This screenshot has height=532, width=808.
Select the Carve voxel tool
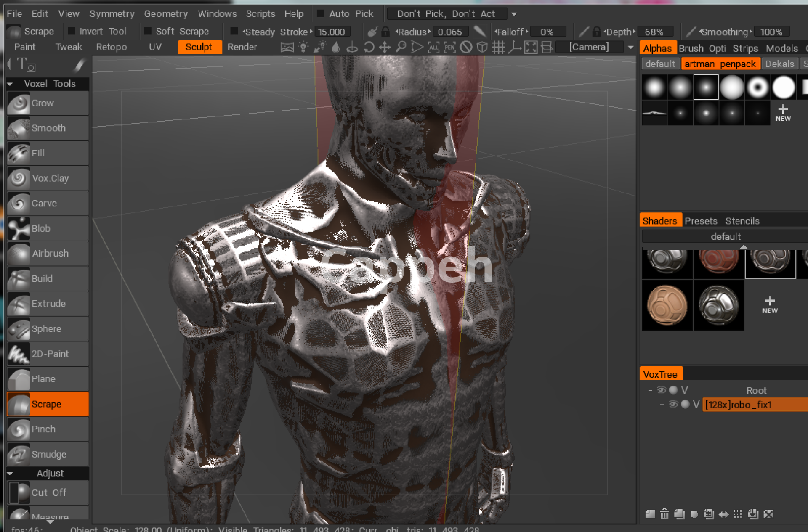pos(48,204)
